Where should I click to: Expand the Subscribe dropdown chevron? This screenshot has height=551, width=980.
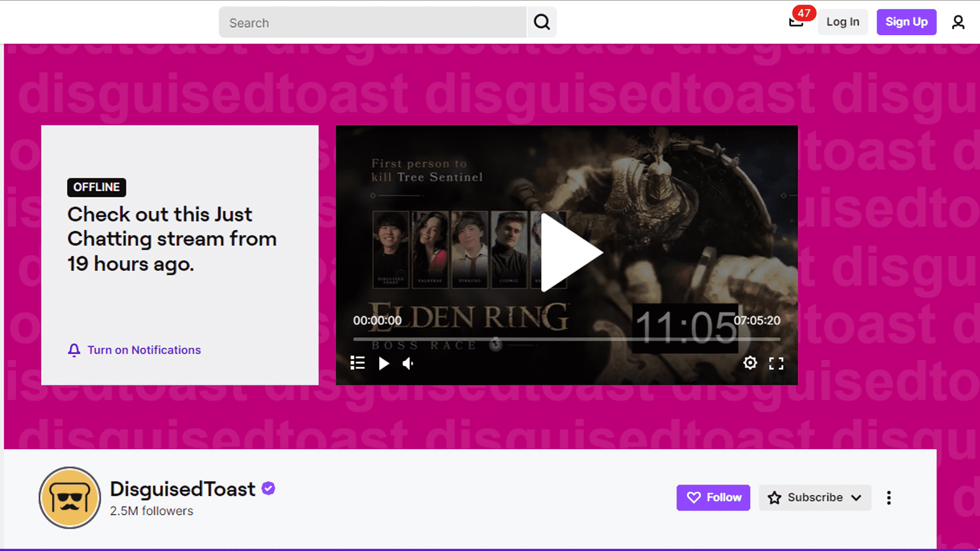click(x=856, y=498)
